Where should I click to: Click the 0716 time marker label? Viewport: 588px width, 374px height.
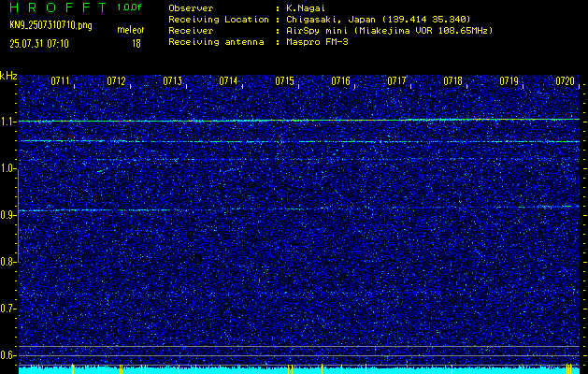(x=340, y=80)
